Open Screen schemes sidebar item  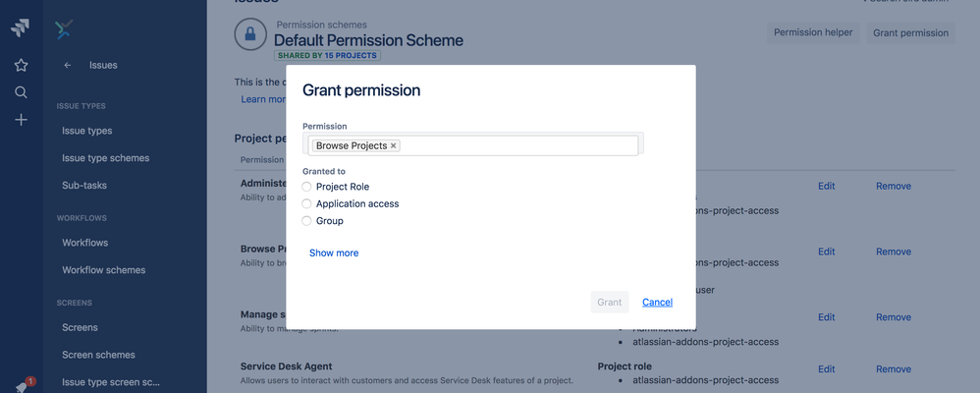(x=98, y=355)
